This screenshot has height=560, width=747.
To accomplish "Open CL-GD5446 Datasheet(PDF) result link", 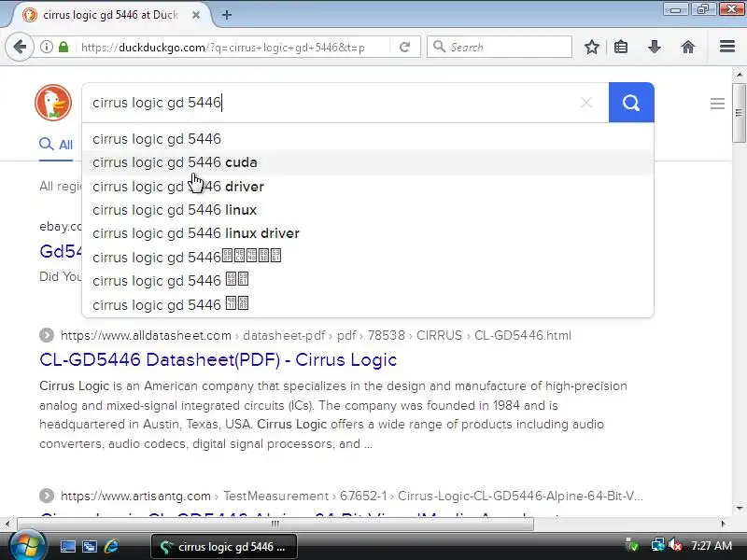I will (x=218, y=359).
